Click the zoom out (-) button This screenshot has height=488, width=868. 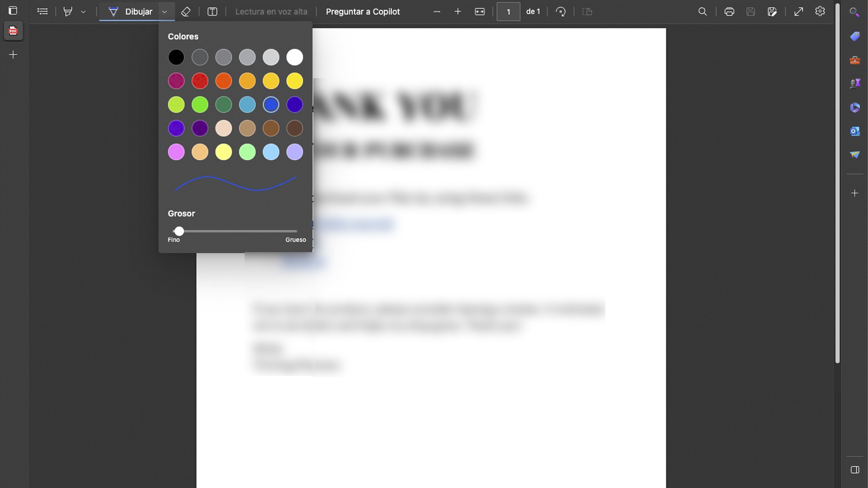click(x=436, y=11)
